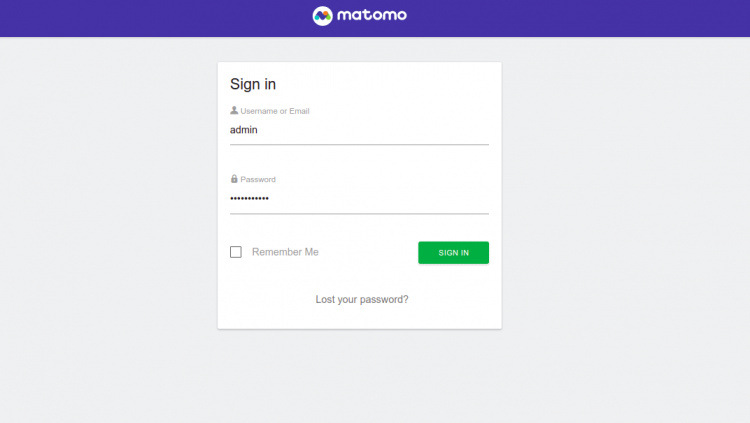Click the underline below the username field
Image resolution: width=750 pixels, height=423 pixels.
[x=359, y=145]
